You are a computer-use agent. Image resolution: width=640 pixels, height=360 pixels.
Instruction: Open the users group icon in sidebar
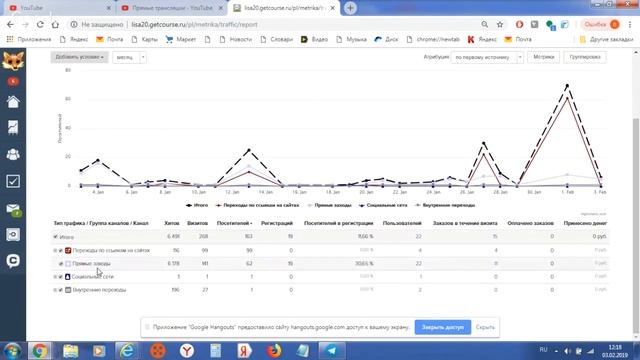[13, 154]
